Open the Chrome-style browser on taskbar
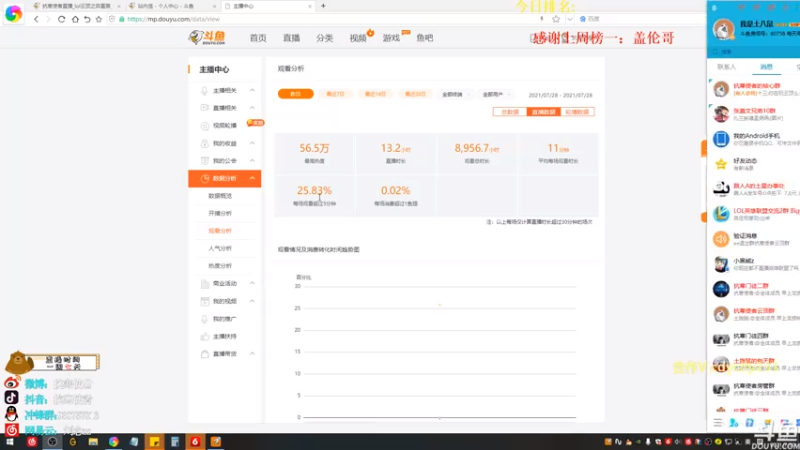800x450 pixels. click(x=113, y=442)
